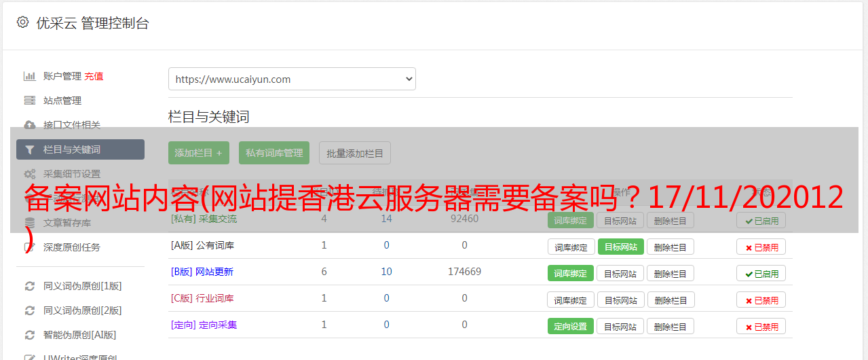The width and height of the screenshot is (868, 360).
Task: Click 删除栏目 for the 定向采集 row
Action: click(671, 326)
